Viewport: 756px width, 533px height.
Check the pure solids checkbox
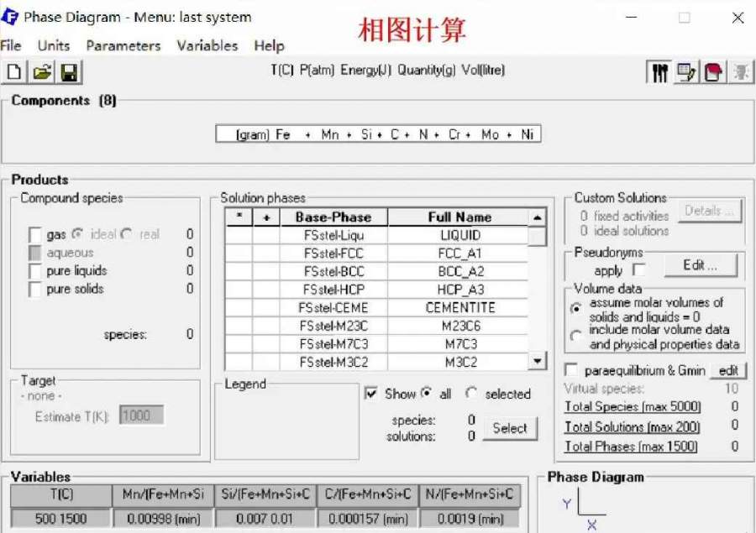pyautogui.click(x=35, y=290)
